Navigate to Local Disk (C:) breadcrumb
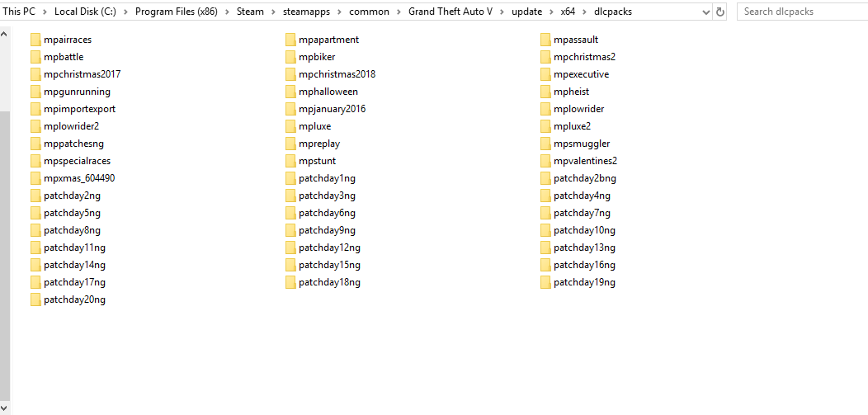This screenshot has width=868, height=415. 85,12
